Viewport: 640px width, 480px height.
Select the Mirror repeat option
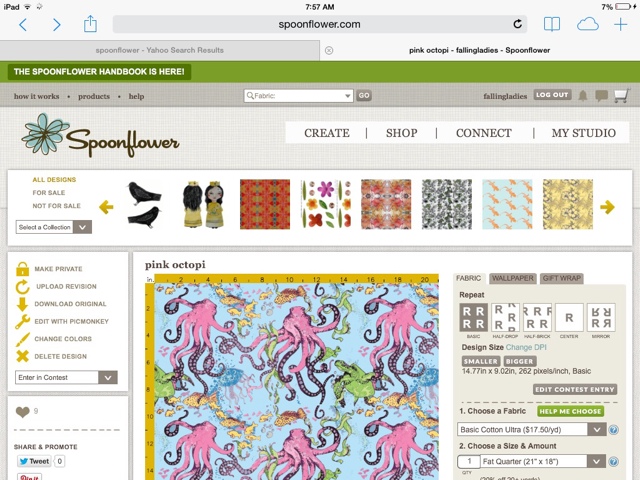coord(601,317)
